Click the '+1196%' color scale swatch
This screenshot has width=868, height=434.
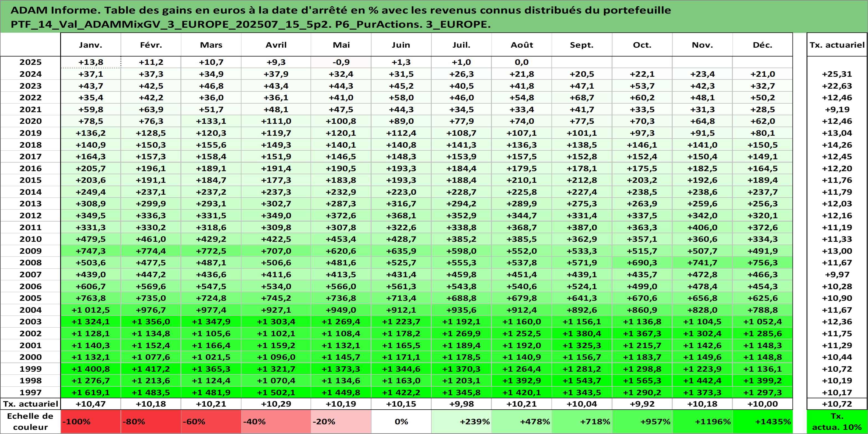(x=702, y=422)
